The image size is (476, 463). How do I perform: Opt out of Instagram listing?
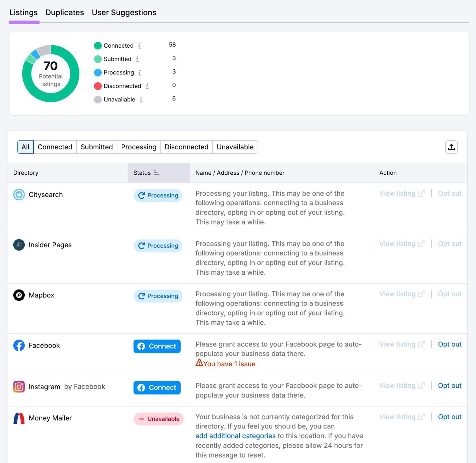click(x=449, y=386)
